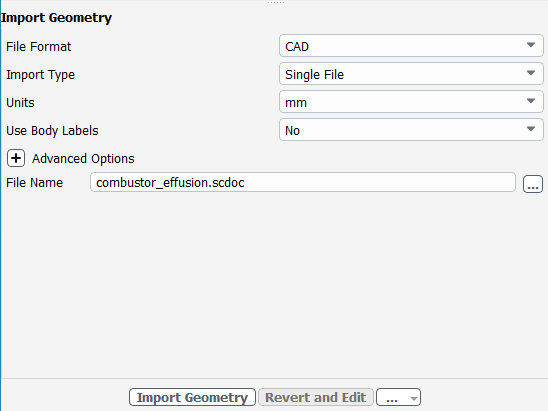The height and width of the screenshot is (411, 548).
Task: Click the arrow icon of the Import Type combo
Action: click(x=531, y=73)
